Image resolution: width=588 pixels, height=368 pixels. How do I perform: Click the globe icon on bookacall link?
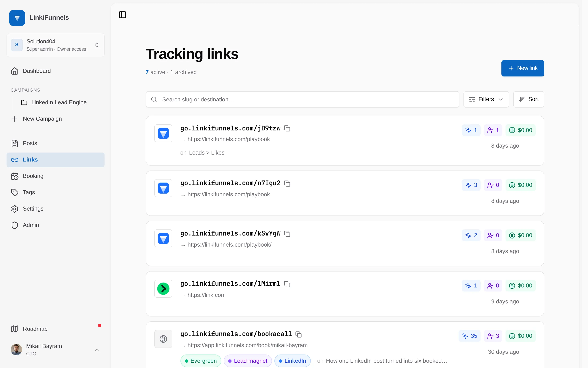pyautogui.click(x=163, y=339)
